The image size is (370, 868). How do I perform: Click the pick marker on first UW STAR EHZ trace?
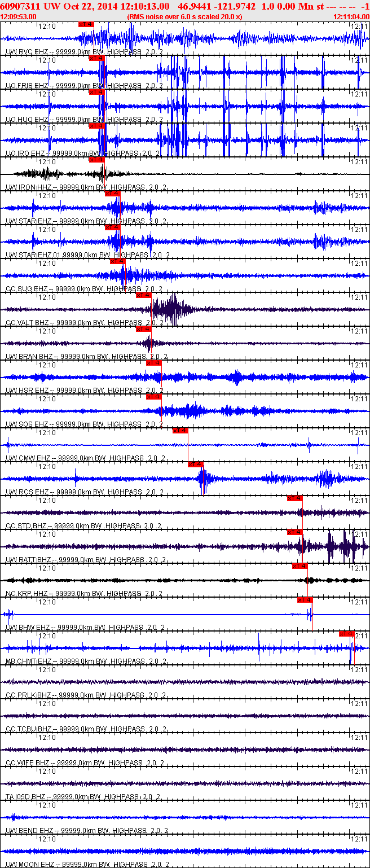click(113, 194)
